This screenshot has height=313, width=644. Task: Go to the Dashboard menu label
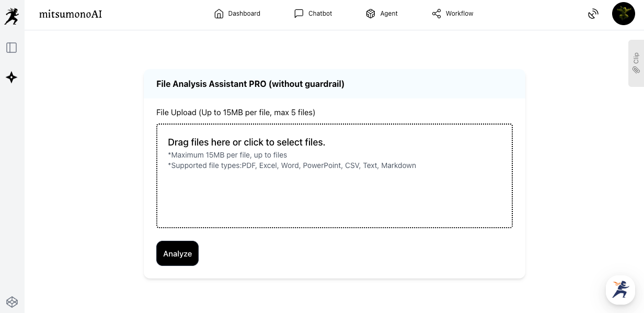click(x=244, y=14)
